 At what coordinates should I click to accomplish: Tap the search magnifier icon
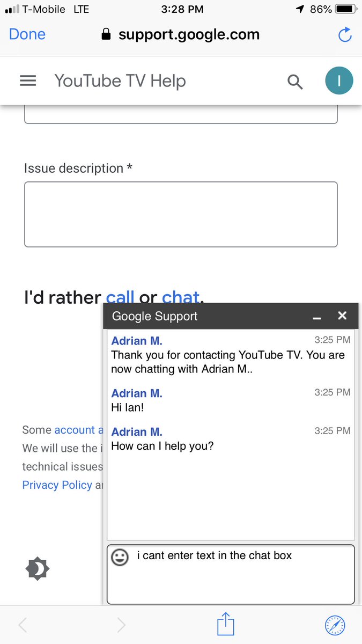click(295, 82)
